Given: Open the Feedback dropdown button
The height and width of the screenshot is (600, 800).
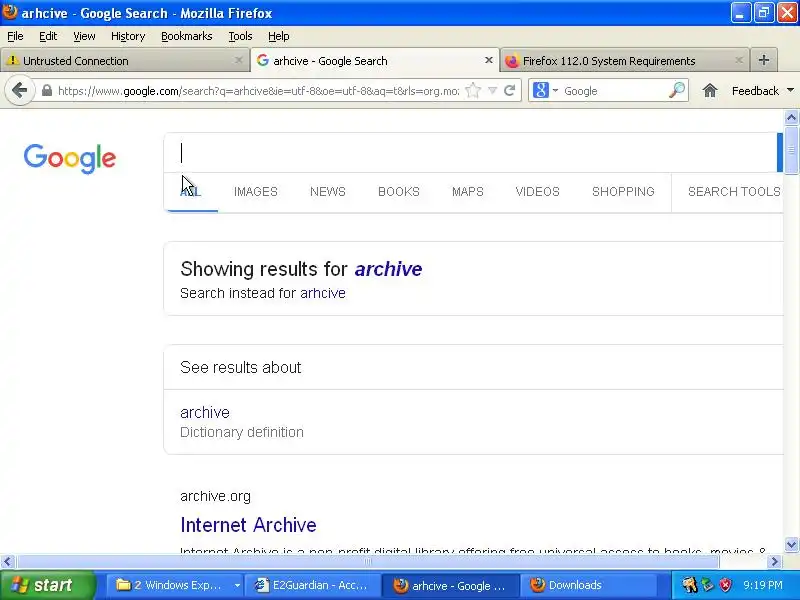Looking at the screenshot, I should tap(762, 91).
